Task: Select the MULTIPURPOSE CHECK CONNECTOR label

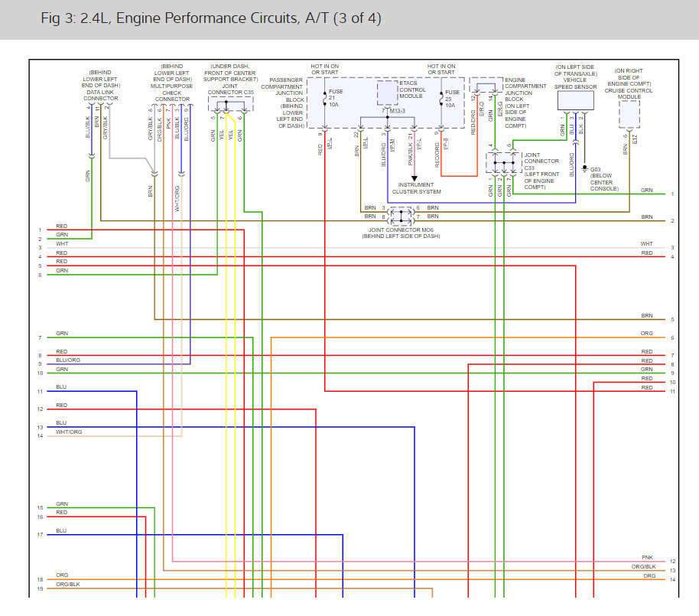Action: pyautogui.click(x=171, y=93)
